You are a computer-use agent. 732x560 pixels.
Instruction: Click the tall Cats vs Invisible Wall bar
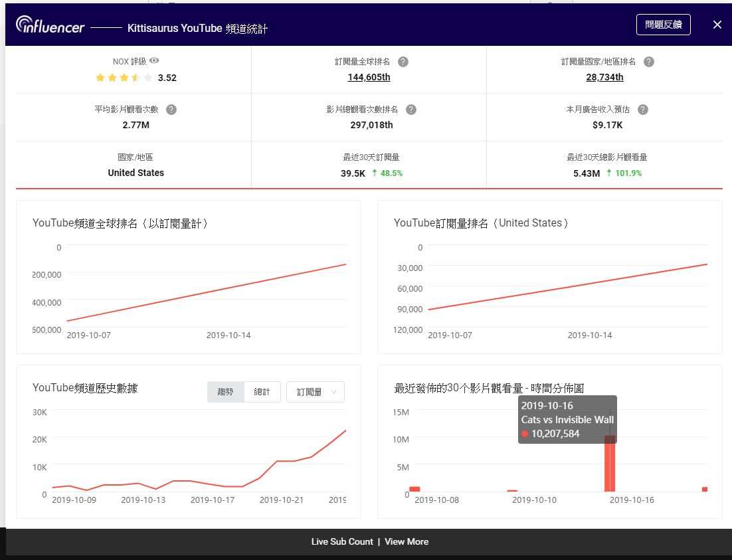coord(609,464)
